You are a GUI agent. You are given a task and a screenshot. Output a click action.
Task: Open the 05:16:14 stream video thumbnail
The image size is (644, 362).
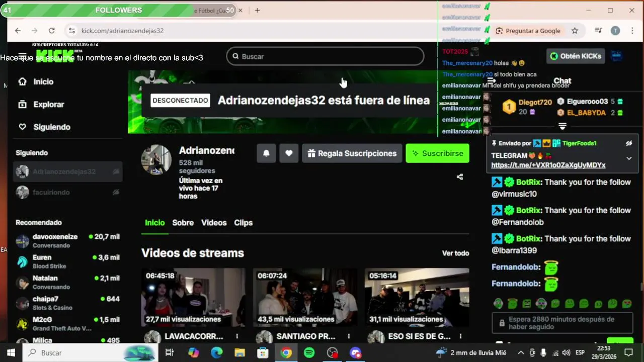(417, 297)
